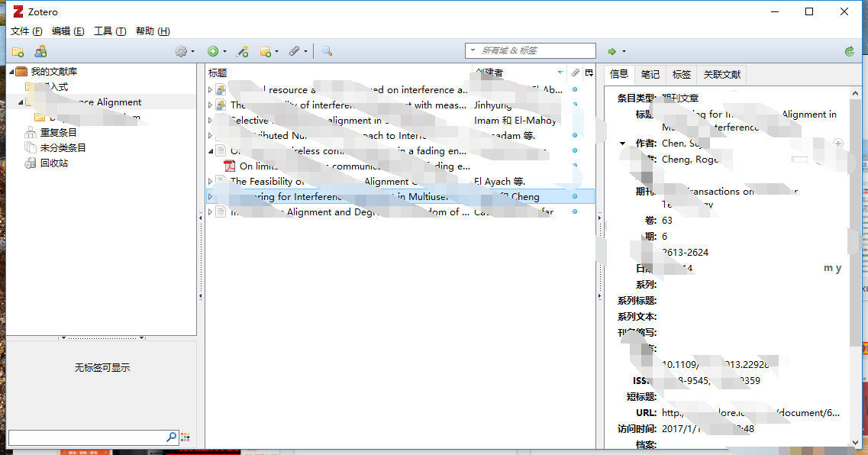Expand the 'The Feasibility' item row
Screen dimensions: 868x455
click(210, 181)
